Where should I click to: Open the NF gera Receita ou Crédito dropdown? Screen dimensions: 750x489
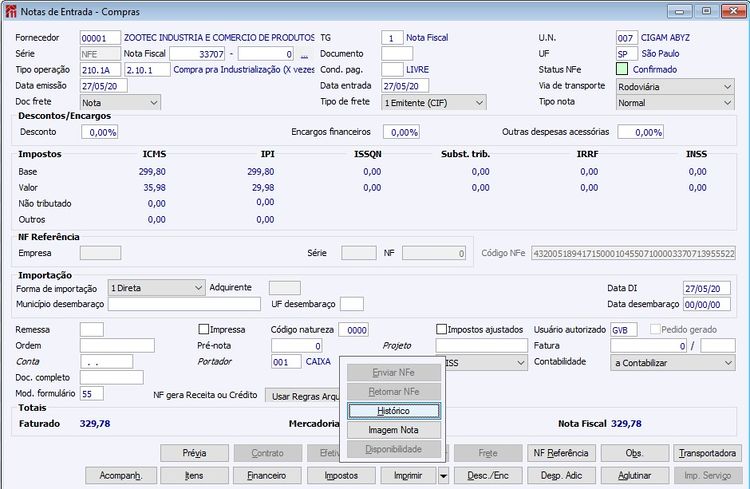coord(302,396)
